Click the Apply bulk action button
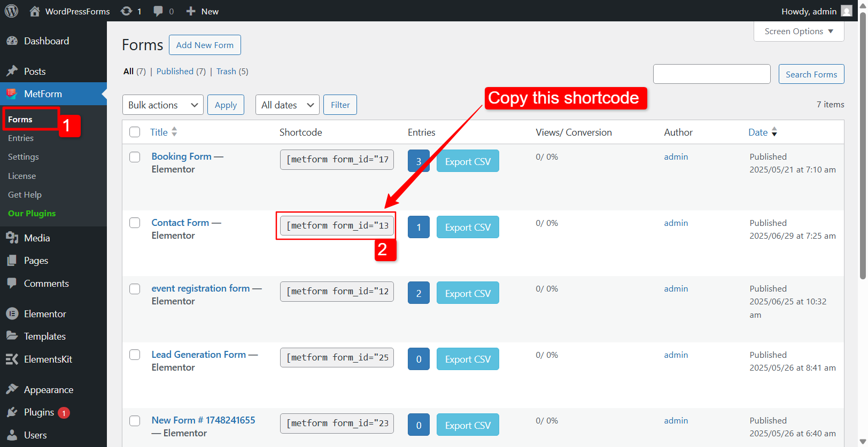The width and height of the screenshot is (868, 447). click(226, 105)
